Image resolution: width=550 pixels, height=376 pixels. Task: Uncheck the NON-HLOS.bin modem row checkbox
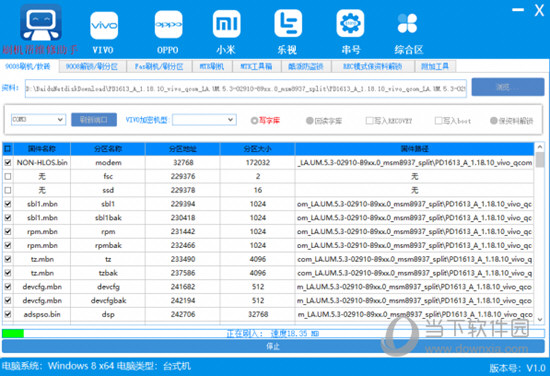pos(8,162)
